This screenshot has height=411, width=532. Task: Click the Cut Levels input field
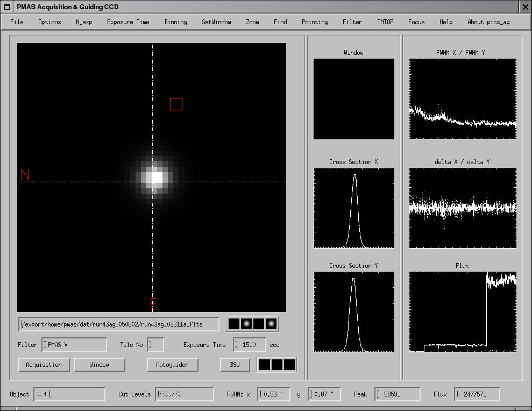click(x=185, y=394)
